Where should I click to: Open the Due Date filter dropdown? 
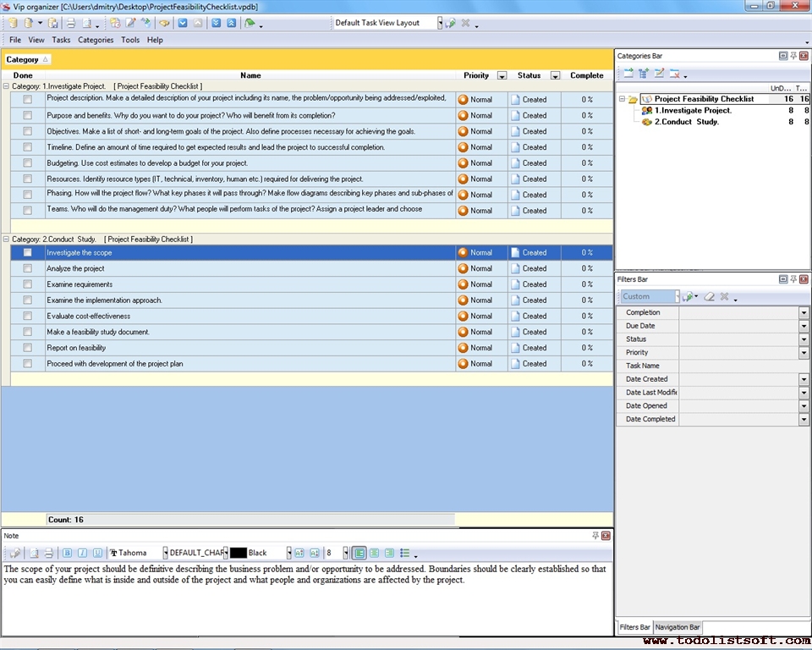pyautogui.click(x=804, y=326)
